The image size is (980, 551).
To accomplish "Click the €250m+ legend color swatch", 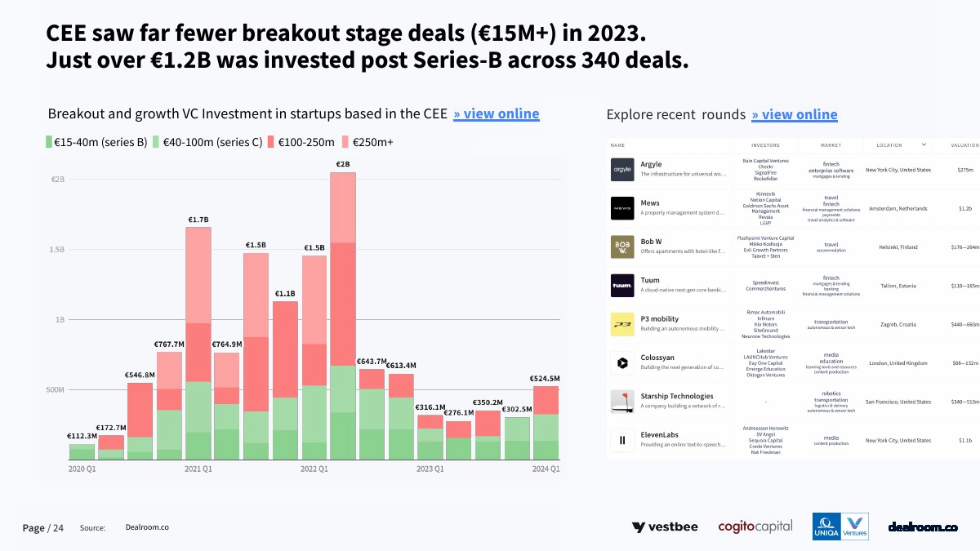I will (345, 142).
